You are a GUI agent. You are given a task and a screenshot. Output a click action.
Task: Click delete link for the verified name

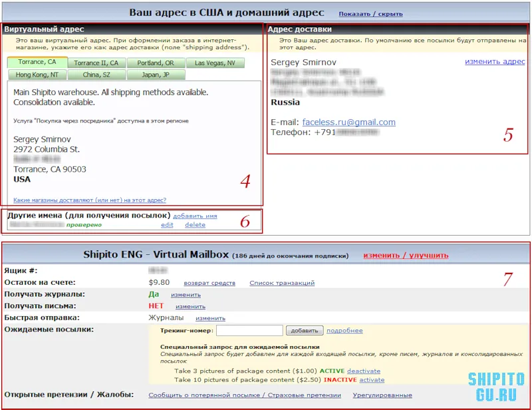pos(195,225)
